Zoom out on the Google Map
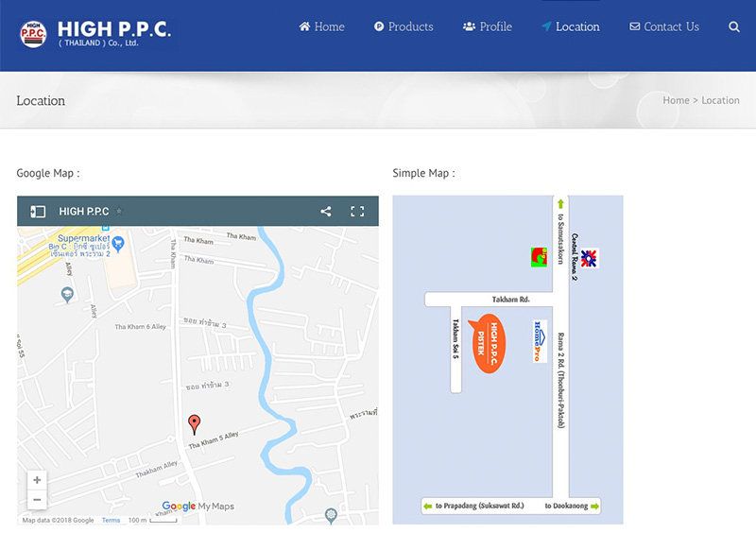Screen dimensions: 756x550 coord(37,500)
